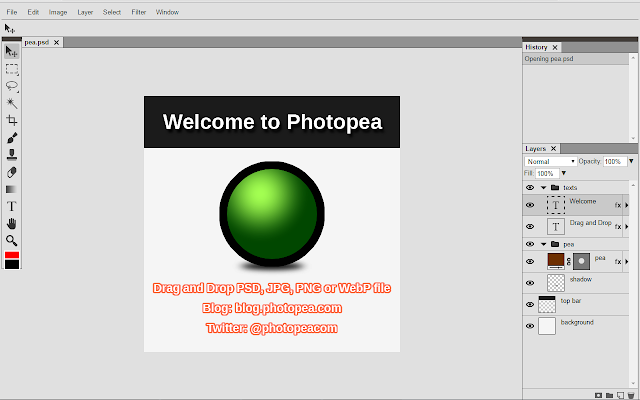Open the Fill slider arrow
The image size is (640, 400).
click(x=564, y=173)
